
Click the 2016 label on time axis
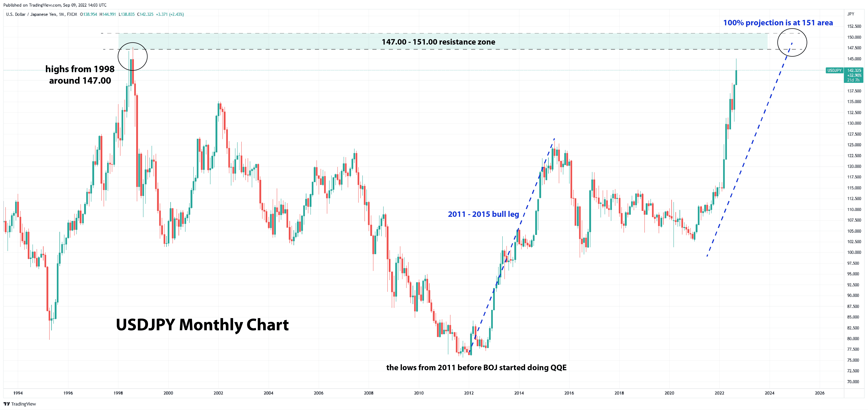coord(569,393)
